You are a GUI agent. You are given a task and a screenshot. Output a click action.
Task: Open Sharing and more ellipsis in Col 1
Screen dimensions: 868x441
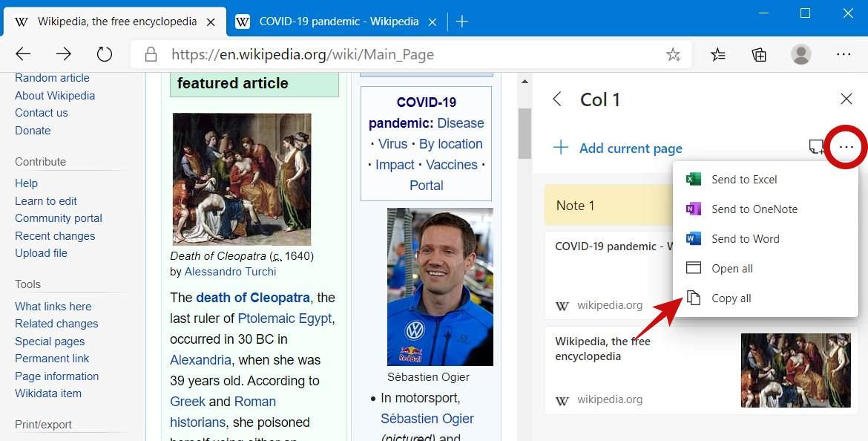tap(846, 147)
